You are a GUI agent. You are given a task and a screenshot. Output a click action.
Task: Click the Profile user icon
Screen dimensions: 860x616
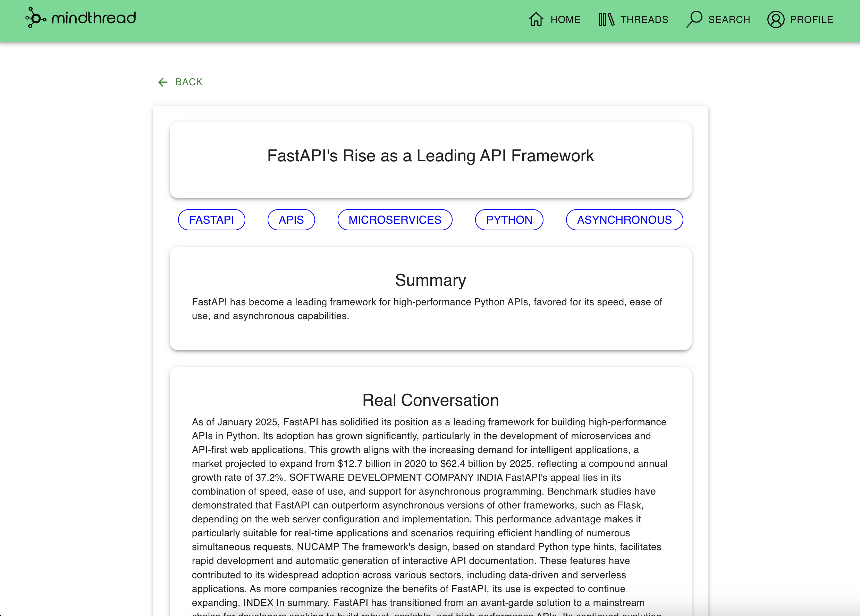[775, 19]
